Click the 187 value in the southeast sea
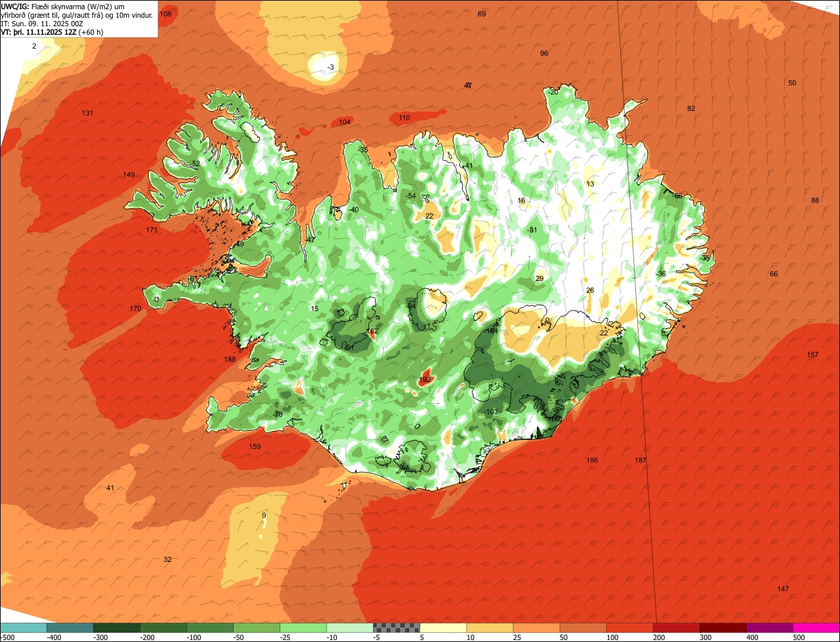 [640, 460]
